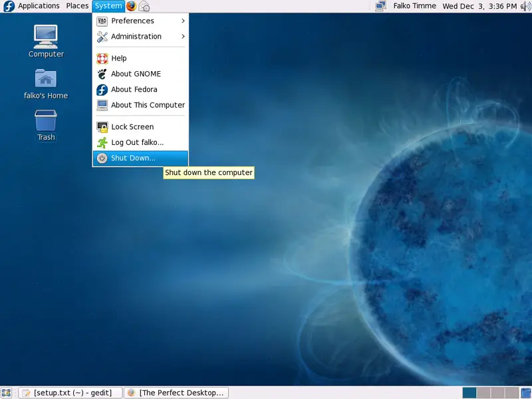Image resolution: width=532 pixels, height=399 pixels.
Task: Click the network status icon
Action: coord(380,6)
